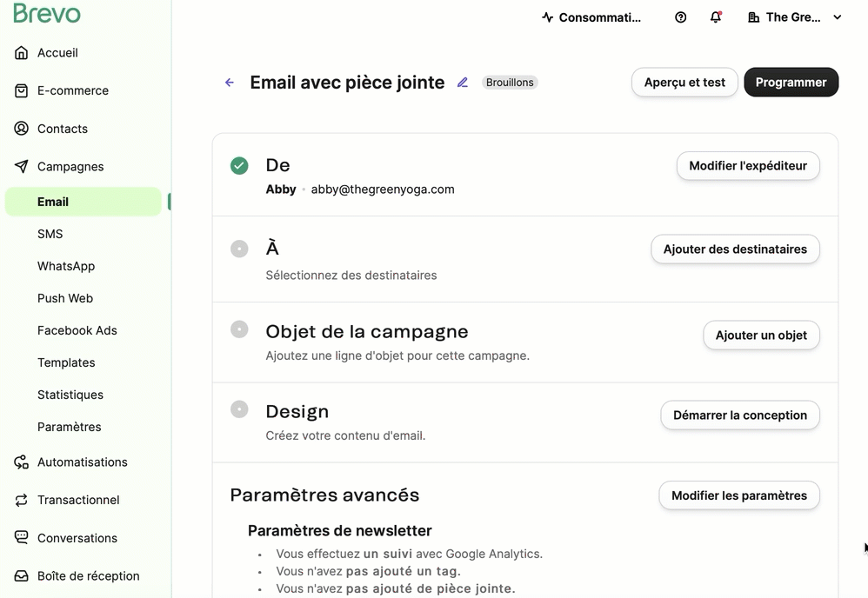This screenshot has height=598, width=868.
Task: Open Statistiques section
Action: click(70, 395)
